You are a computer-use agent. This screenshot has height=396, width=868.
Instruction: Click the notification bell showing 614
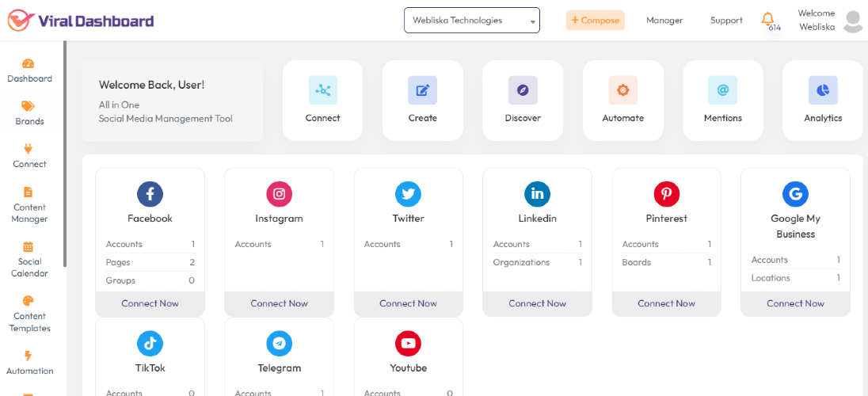click(768, 21)
